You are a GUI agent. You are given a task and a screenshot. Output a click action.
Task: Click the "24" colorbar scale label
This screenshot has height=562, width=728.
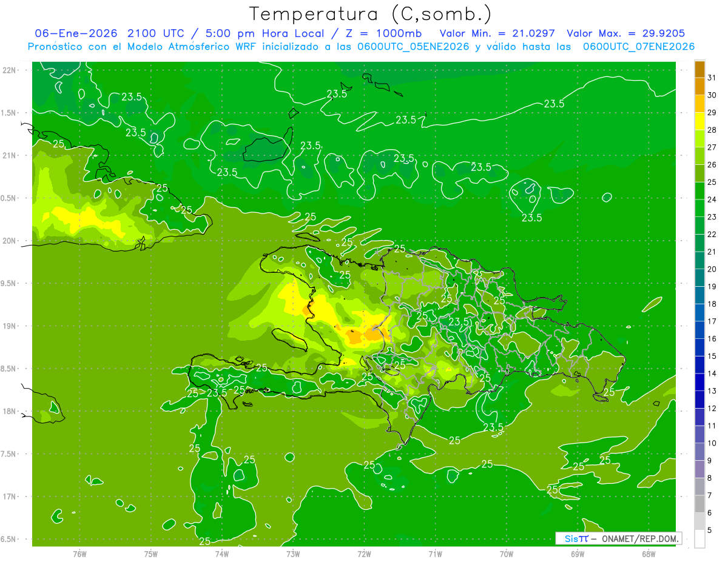[712, 199]
